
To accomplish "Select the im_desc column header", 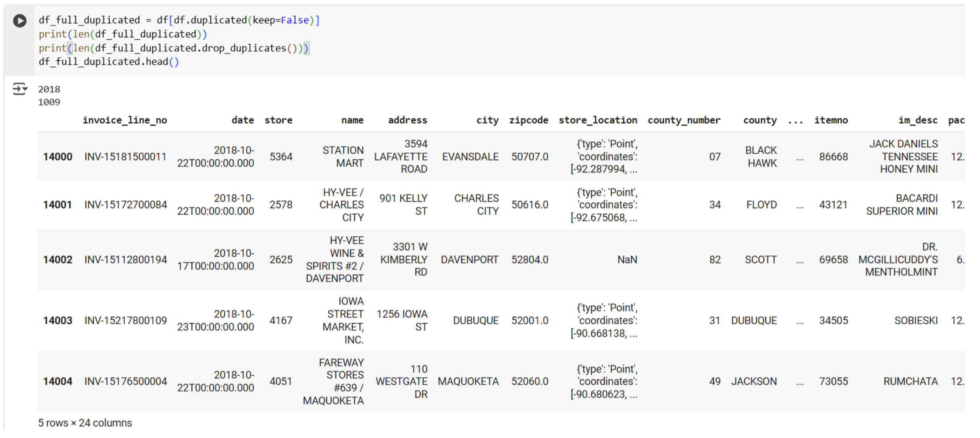I will [918, 120].
